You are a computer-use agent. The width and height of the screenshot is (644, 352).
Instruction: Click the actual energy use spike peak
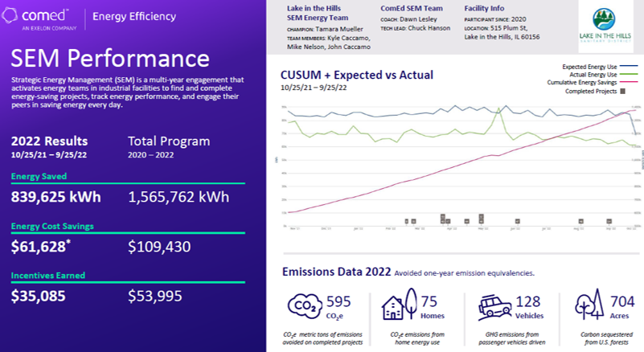click(x=498, y=108)
